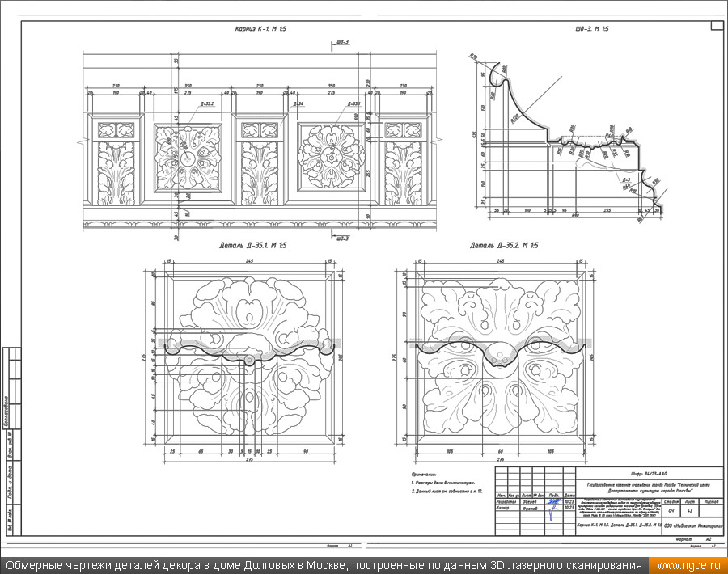Click "ООО «Навгеоком Инжиниринг»" in the title block
This screenshot has height=574, width=728.
click(x=694, y=525)
